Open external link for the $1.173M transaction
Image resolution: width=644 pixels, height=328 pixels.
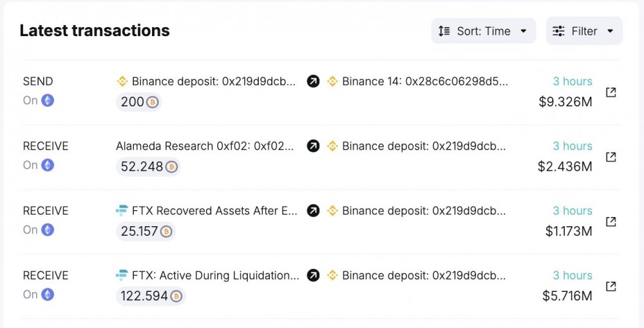coord(611,222)
